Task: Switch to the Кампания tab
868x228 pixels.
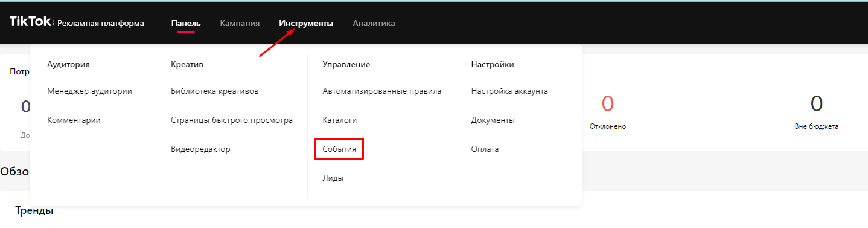Action: [x=240, y=24]
